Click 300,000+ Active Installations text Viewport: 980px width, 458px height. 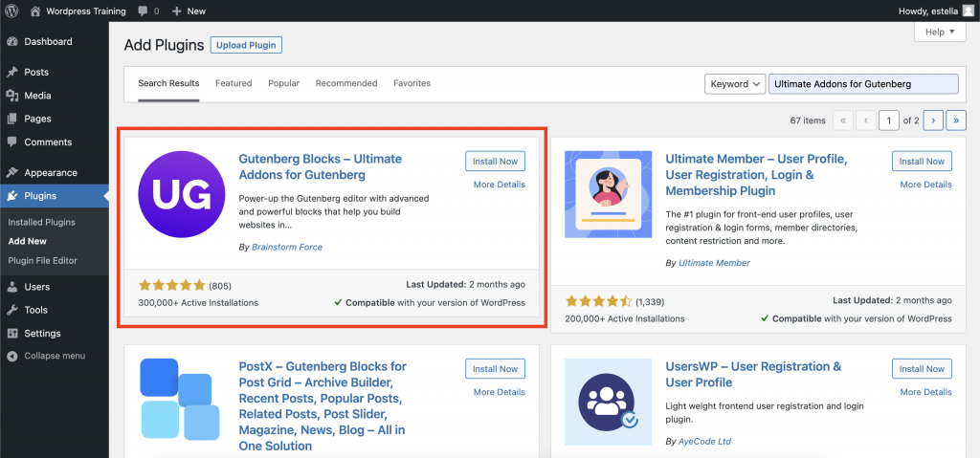[x=198, y=303]
